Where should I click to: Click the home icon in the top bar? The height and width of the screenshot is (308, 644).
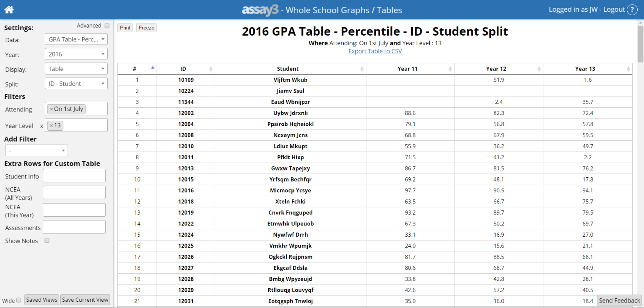tap(8, 9)
